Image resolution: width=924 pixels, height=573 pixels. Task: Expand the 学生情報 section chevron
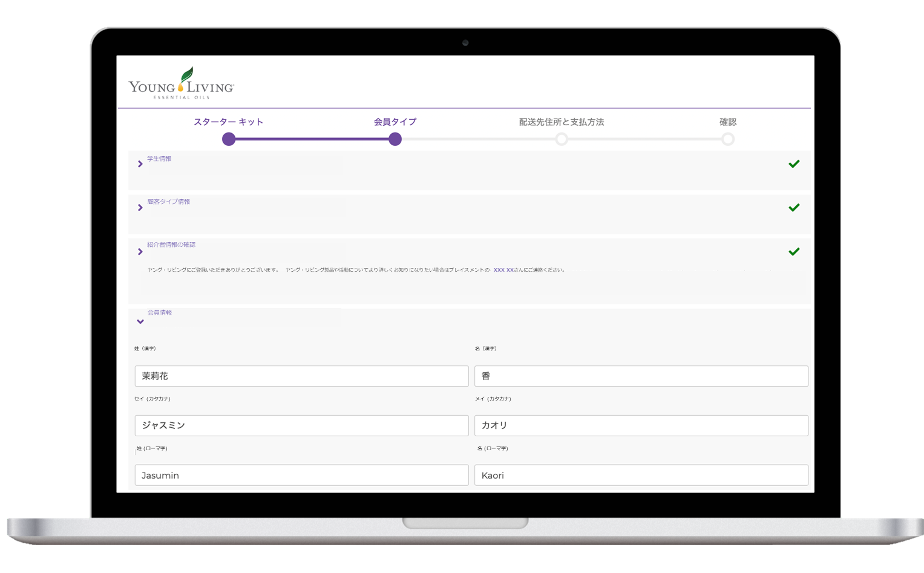140,164
